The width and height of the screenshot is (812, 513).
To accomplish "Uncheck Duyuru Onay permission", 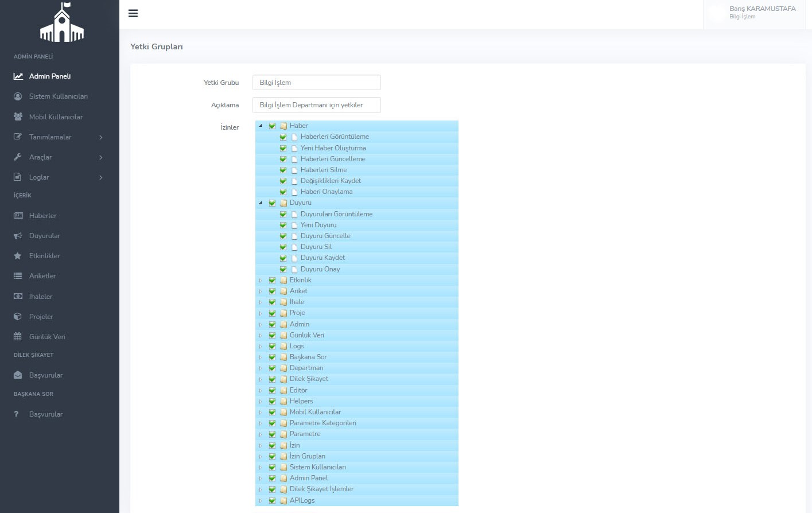I will coord(283,269).
